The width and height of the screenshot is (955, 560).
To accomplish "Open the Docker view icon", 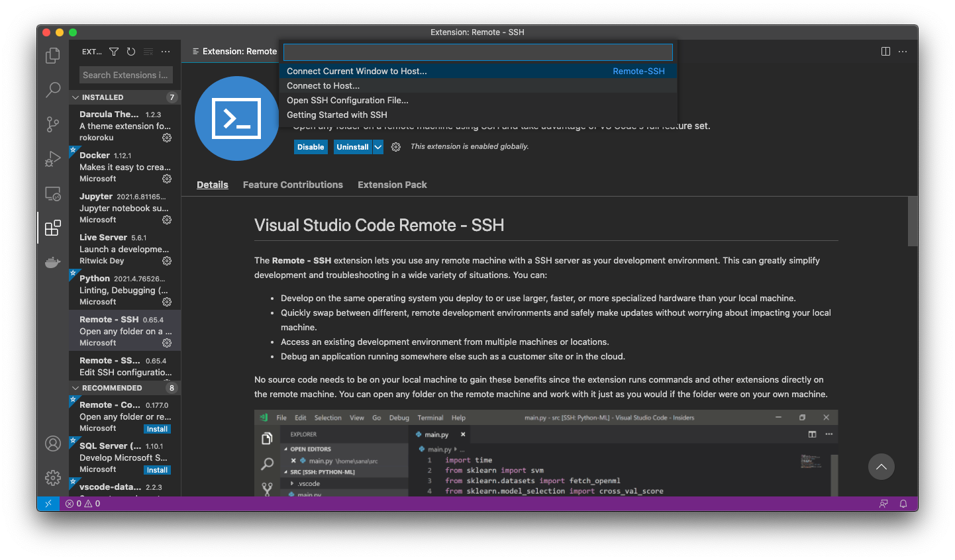I will 53,263.
